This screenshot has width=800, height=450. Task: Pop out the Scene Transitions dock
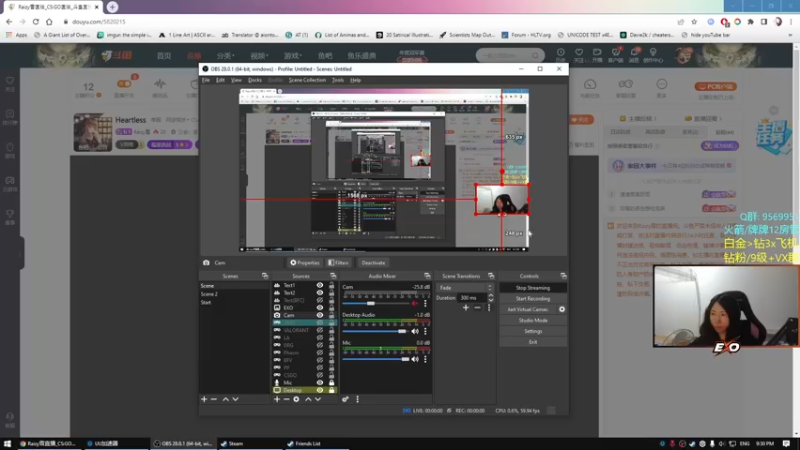pyautogui.click(x=491, y=276)
